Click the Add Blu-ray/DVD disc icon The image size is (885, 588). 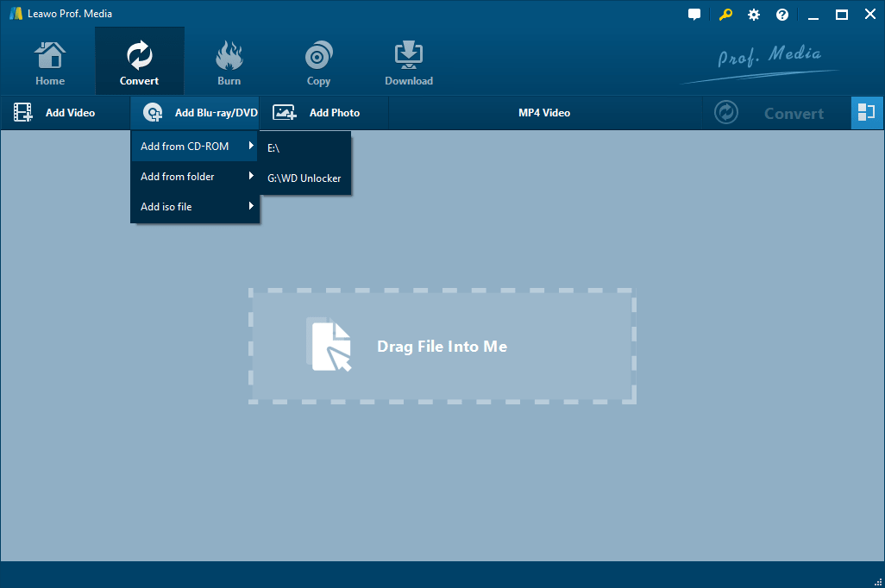click(153, 112)
